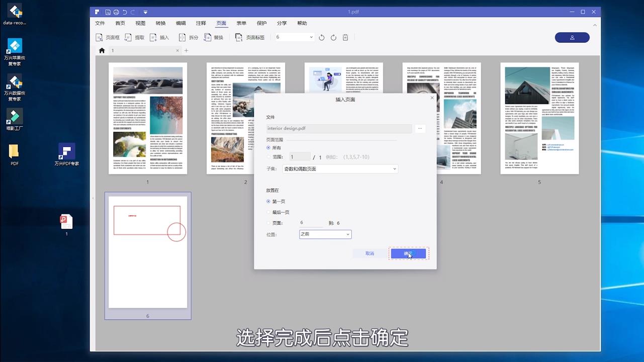Click the home icon in the document tab bar

point(102,50)
